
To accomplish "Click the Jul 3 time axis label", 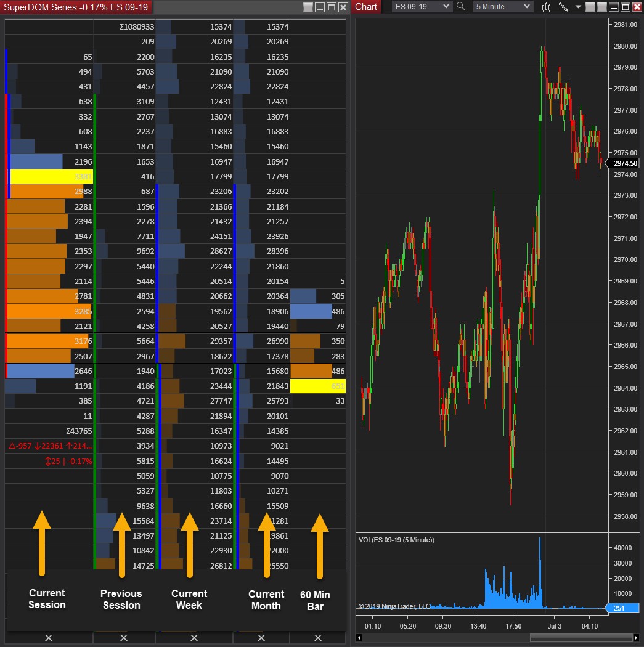I will [x=555, y=627].
